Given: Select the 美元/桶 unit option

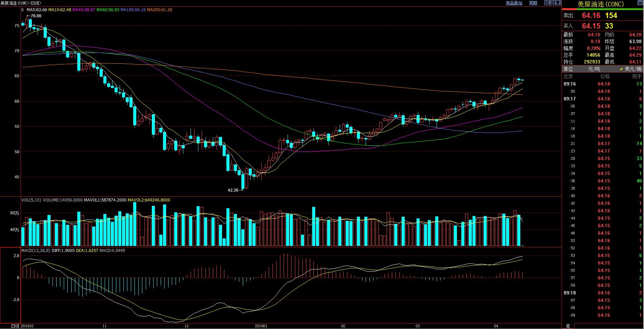Looking at the screenshot, I should click(x=632, y=69).
